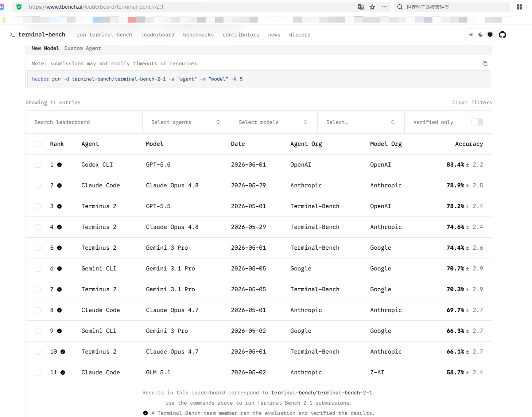
Task: Go to the leaderboard nav item
Action: (x=158, y=35)
